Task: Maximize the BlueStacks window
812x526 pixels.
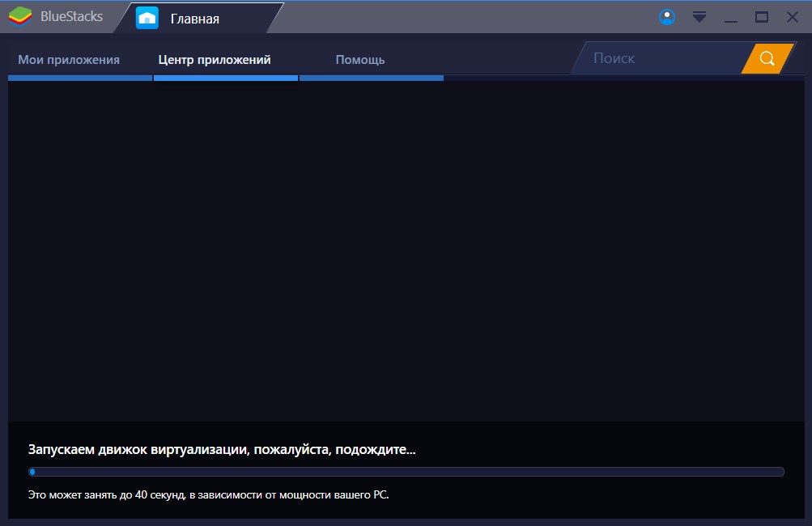Action: [761, 17]
